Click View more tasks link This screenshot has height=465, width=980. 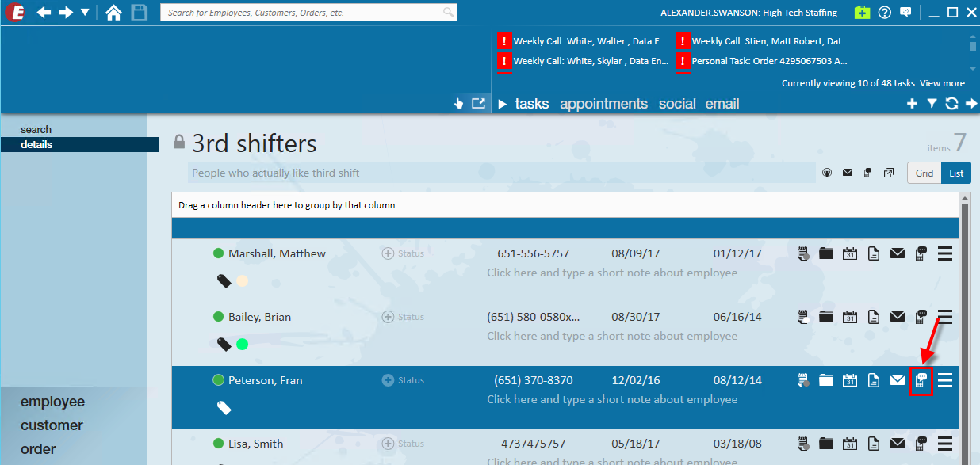pyautogui.click(x=946, y=83)
